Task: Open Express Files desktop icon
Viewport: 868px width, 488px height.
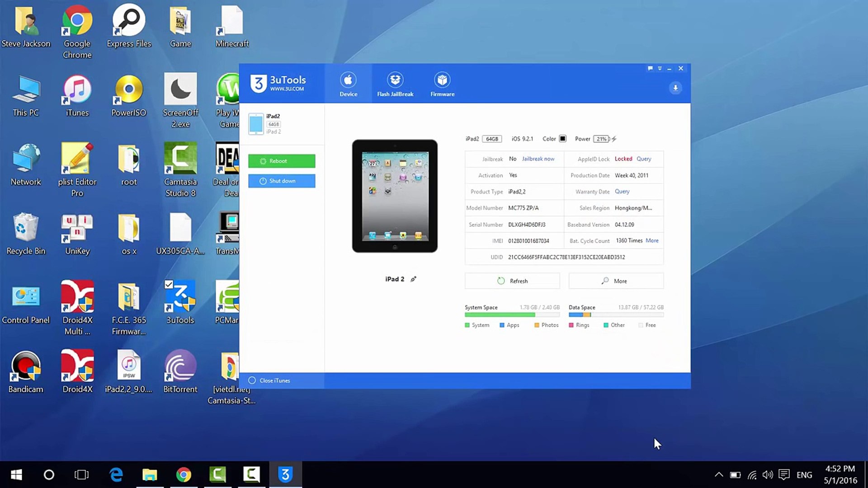Action: click(x=129, y=26)
